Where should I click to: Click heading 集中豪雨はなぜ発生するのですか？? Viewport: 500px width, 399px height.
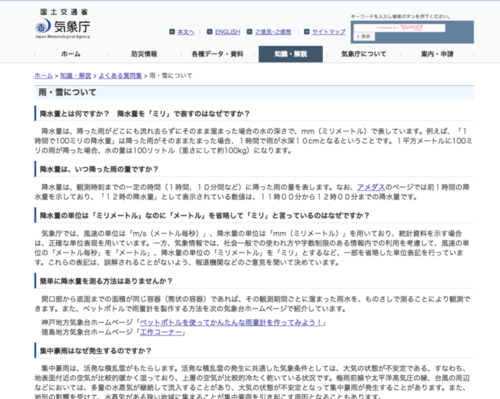96,351
